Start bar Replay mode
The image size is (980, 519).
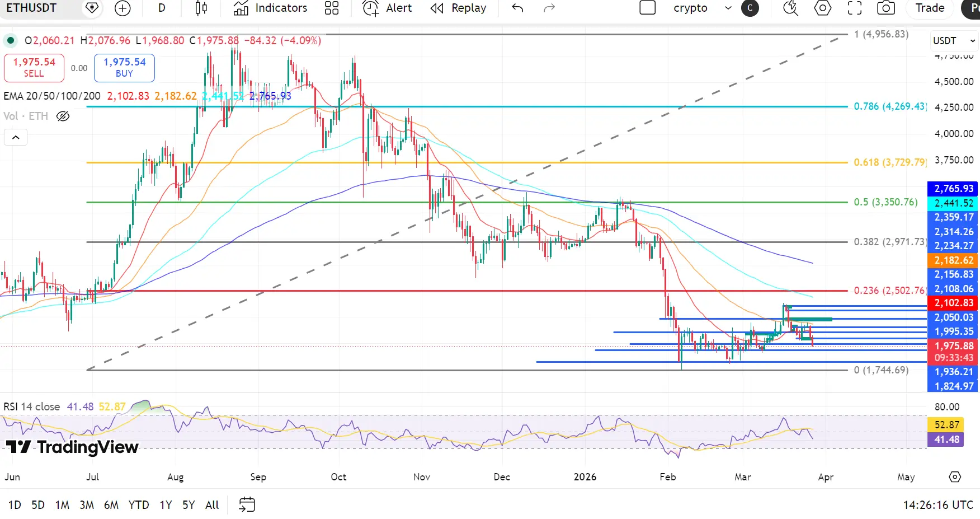click(458, 8)
